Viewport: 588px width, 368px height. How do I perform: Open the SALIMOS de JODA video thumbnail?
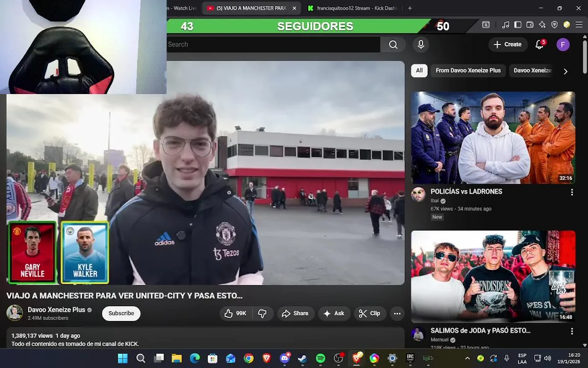pos(493,277)
